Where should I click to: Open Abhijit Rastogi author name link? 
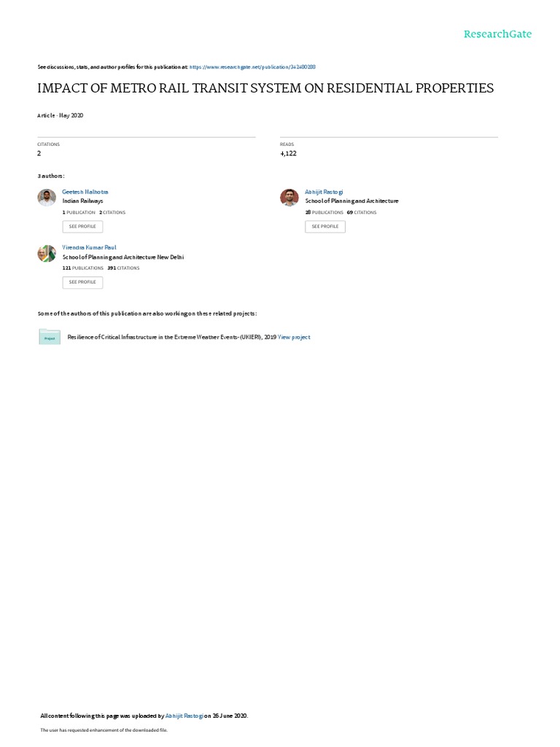324,192
